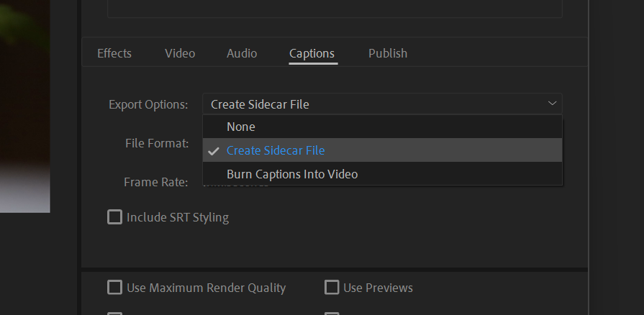Click the Export Options dropdown chevron arrow
The height and width of the screenshot is (315, 644).
(552, 104)
